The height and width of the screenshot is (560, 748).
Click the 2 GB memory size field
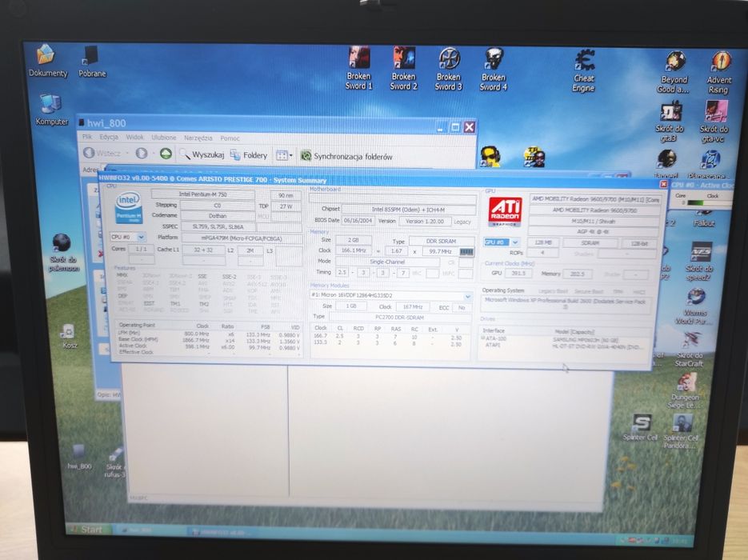pos(353,241)
